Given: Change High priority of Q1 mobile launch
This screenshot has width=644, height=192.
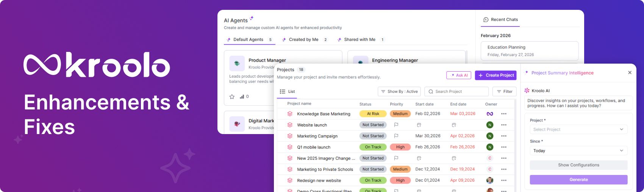Looking at the screenshot, I should [x=400, y=147].
